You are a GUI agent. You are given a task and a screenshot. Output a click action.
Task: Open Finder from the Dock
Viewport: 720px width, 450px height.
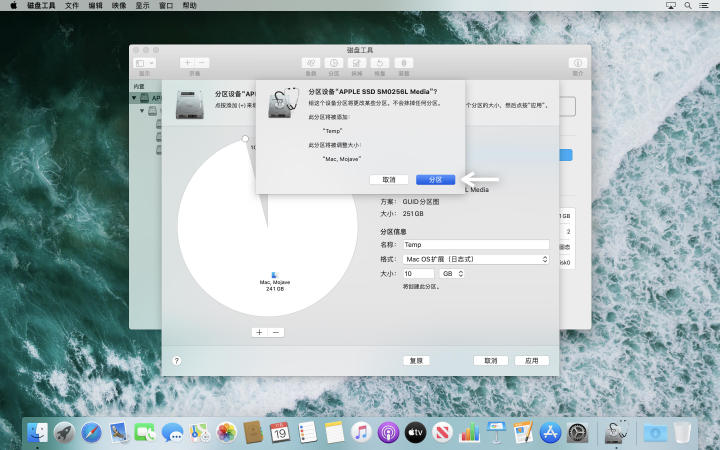point(38,433)
